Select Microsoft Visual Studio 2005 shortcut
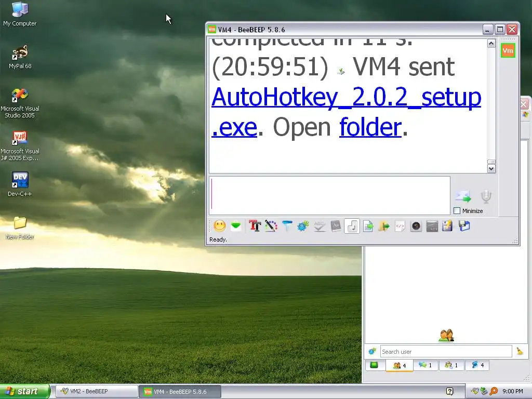 pos(20,103)
